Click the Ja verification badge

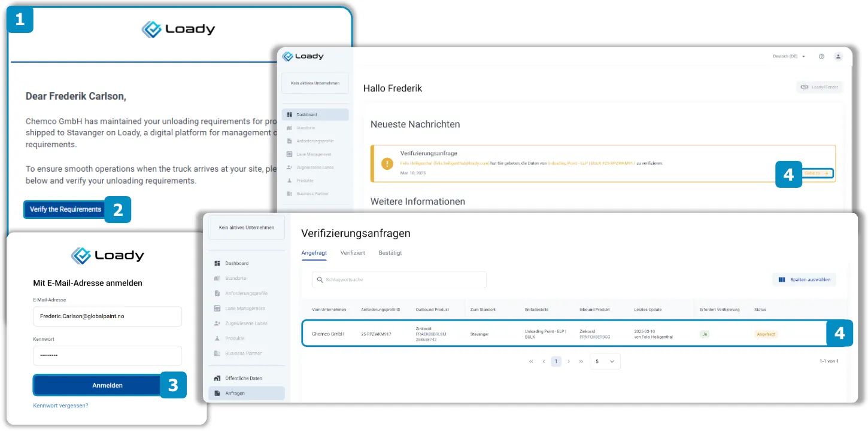(705, 334)
